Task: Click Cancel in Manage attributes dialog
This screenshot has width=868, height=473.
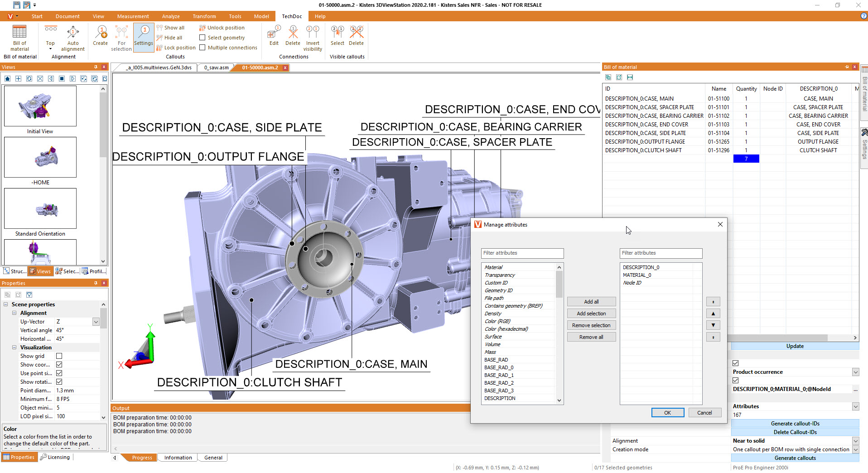Action: [x=704, y=413]
